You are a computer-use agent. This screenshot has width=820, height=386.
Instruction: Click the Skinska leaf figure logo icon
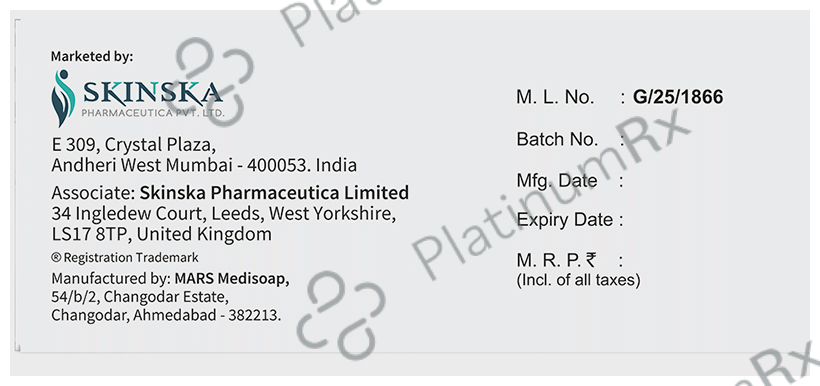(x=63, y=98)
